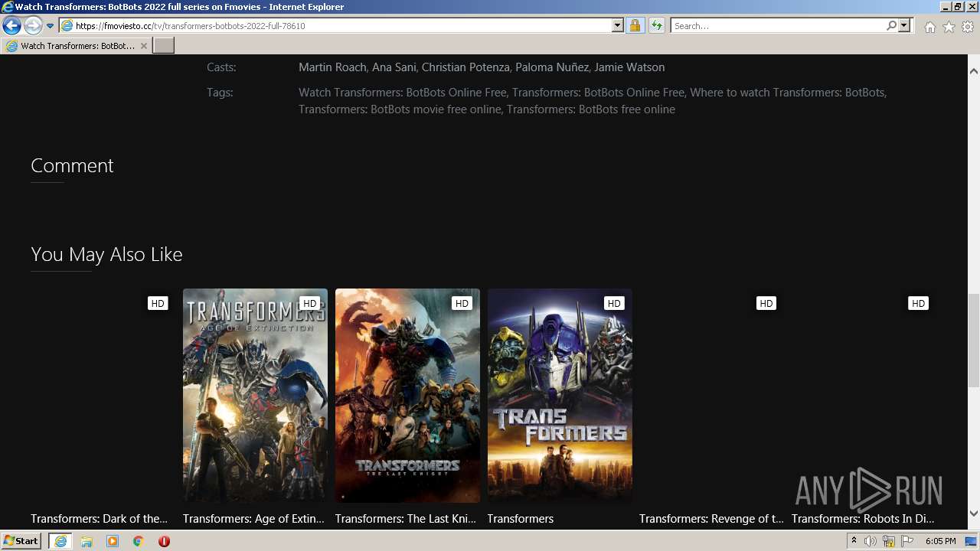This screenshot has width=980, height=551.
Task: Open Favorites star icon
Action: pyautogui.click(x=949, y=27)
